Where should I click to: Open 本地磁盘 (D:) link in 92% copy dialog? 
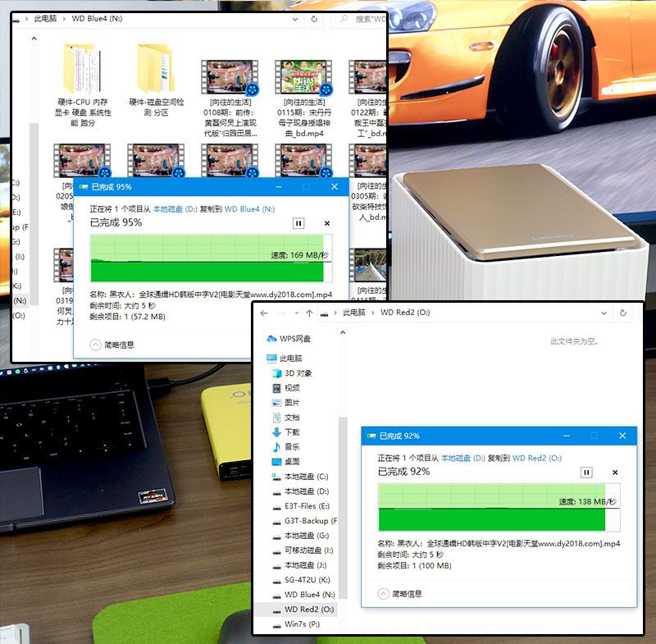pos(462,459)
